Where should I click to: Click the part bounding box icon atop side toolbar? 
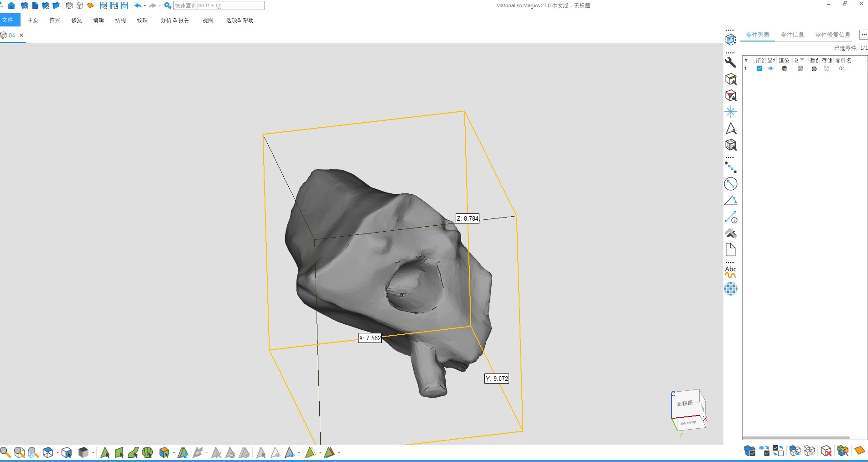pos(731,40)
